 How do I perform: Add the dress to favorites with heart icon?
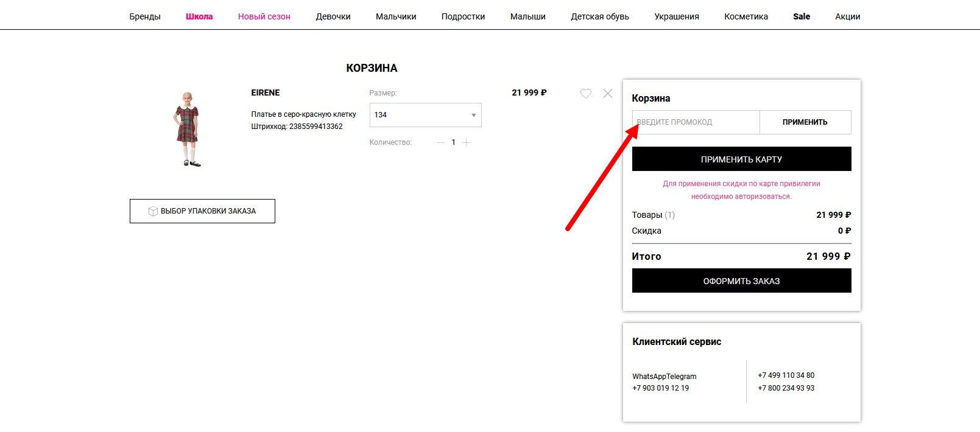click(x=585, y=94)
